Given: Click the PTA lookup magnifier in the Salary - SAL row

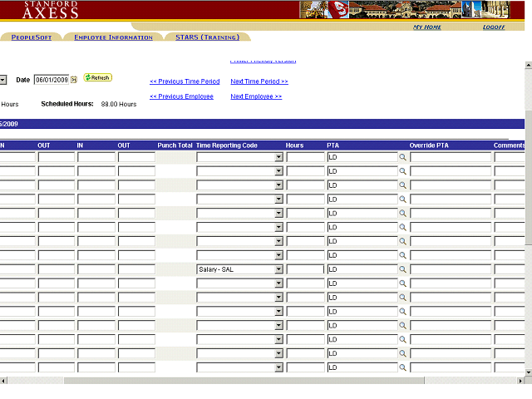Looking at the screenshot, I should (403, 269).
